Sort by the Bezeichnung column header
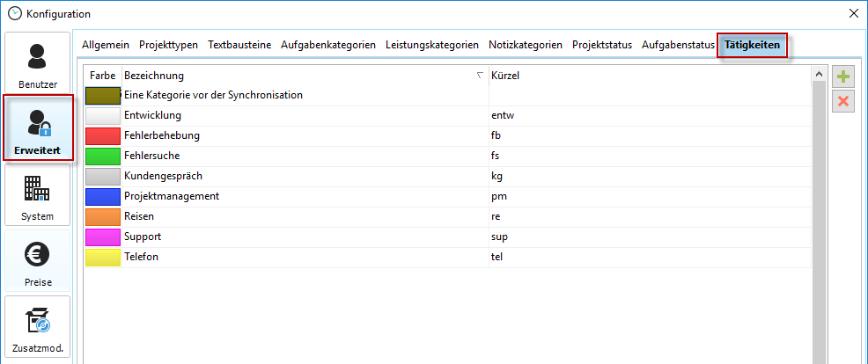This screenshot has height=364, width=868. 299,76
